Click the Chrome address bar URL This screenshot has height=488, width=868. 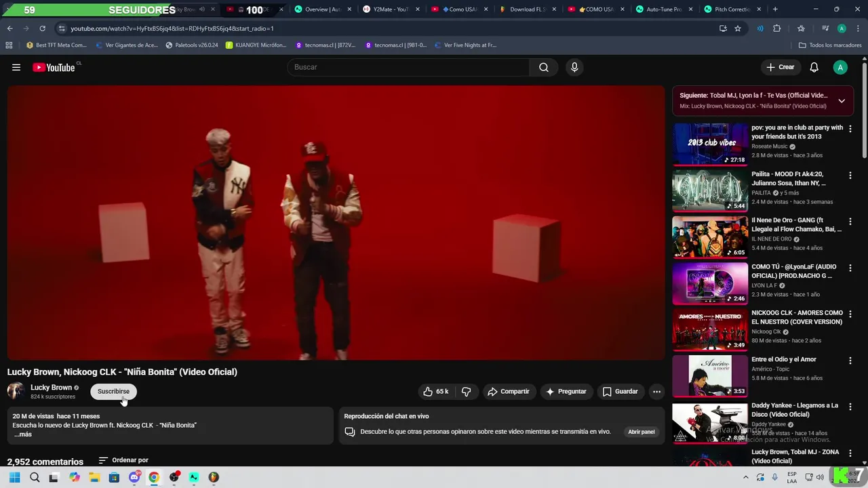pos(172,28)
